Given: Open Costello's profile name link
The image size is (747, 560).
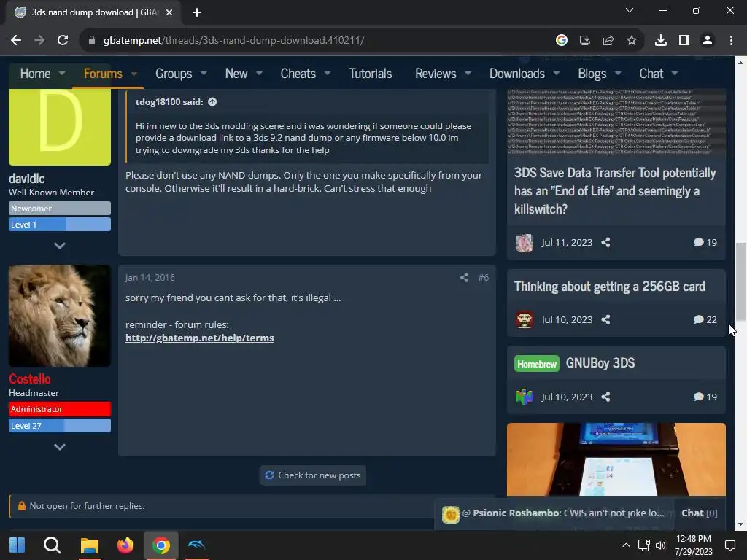Looking at the screenshot, I should (x=29, y=379).
